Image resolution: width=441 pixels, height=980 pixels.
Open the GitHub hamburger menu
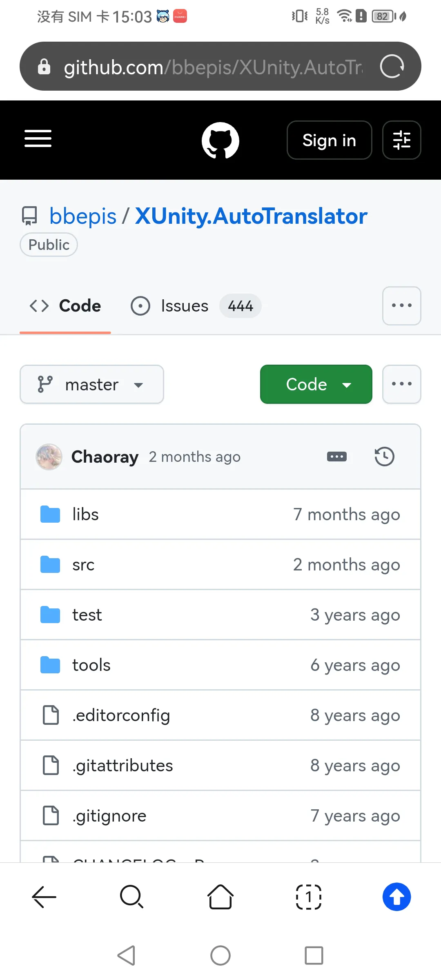click(x=38, y=138)
